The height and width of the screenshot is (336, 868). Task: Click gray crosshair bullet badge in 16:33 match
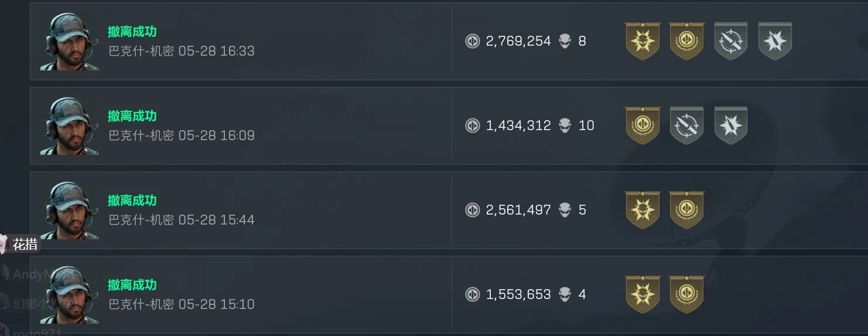[x=731, y=41]
